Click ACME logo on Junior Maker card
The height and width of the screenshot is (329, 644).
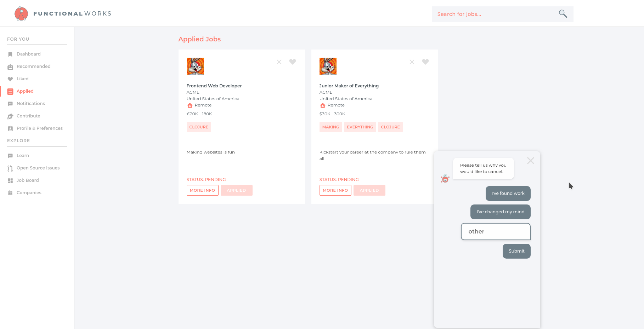[328, 66]
